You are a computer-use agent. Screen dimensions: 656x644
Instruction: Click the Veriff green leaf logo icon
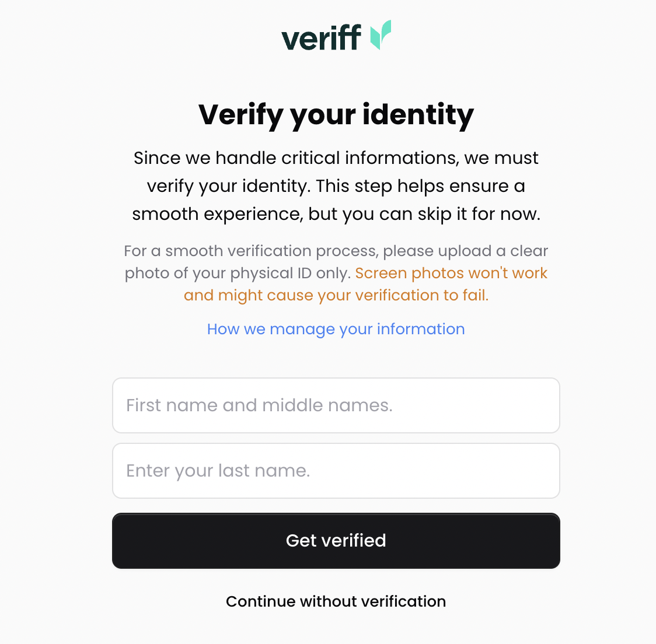coord(381,35)
